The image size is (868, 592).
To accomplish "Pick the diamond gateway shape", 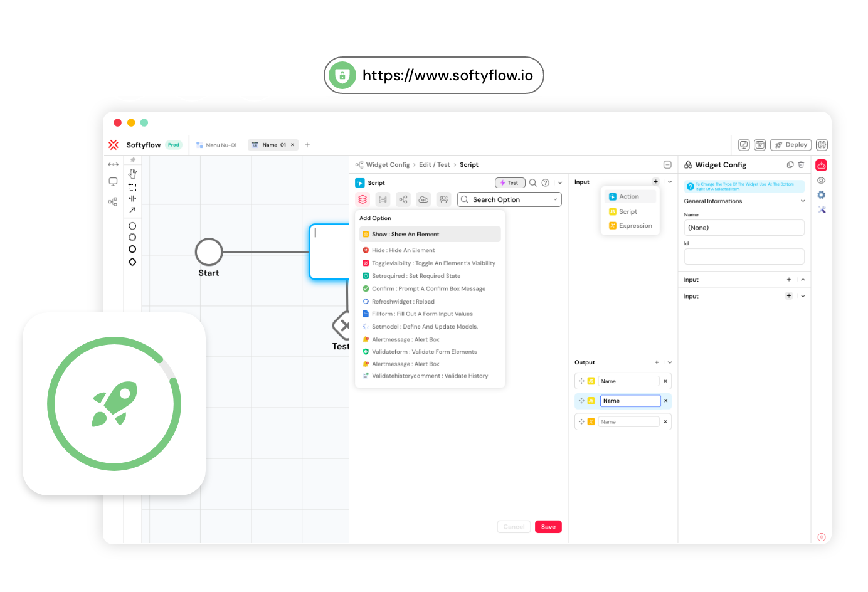I will [x=132, y=262].
